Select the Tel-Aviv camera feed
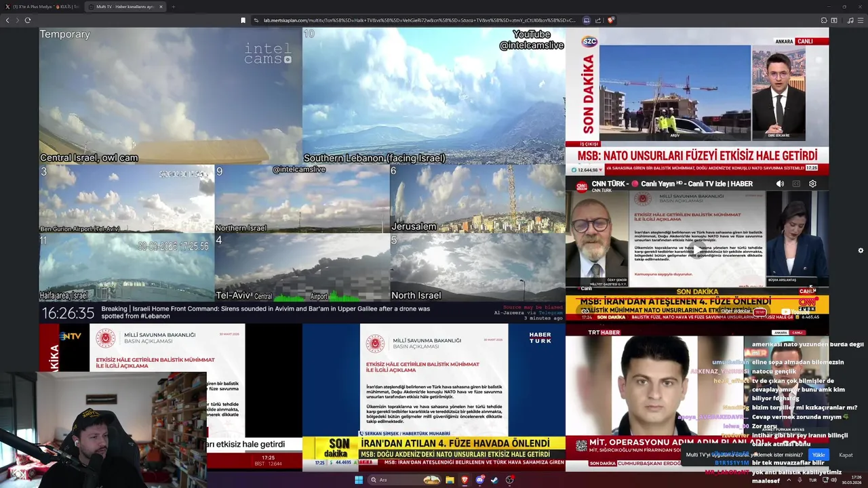868x488 pixels. [302, 267]
